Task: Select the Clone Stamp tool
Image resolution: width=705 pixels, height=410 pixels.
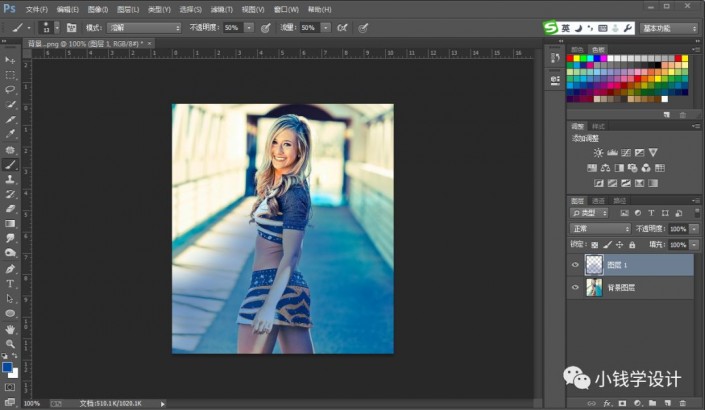Action: coord(10,179)
